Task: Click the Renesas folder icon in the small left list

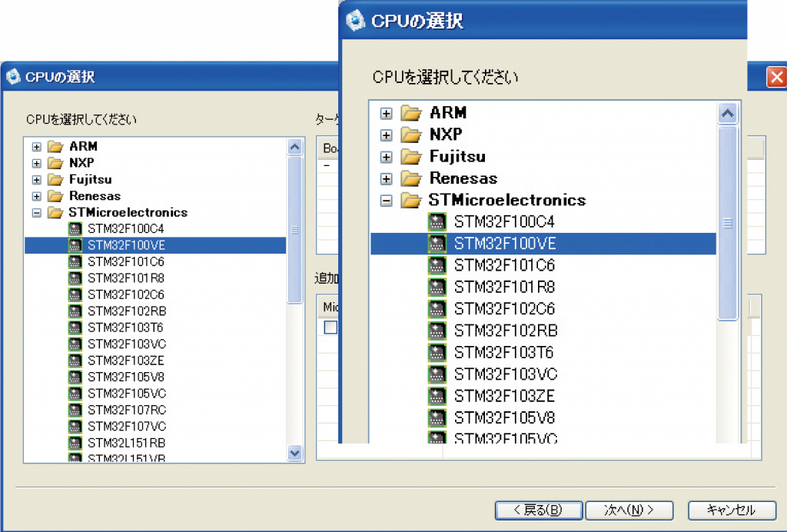Action: [x=55, y=196]
